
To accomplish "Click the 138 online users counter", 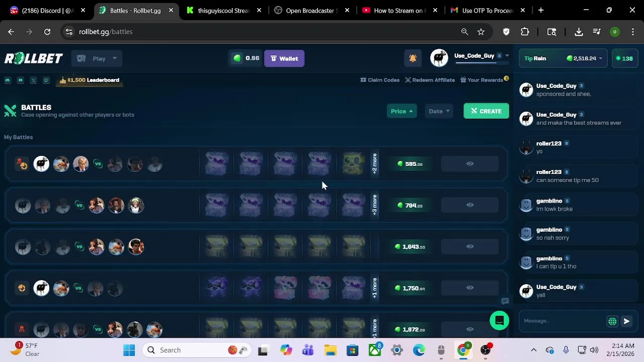I will 624,58.
